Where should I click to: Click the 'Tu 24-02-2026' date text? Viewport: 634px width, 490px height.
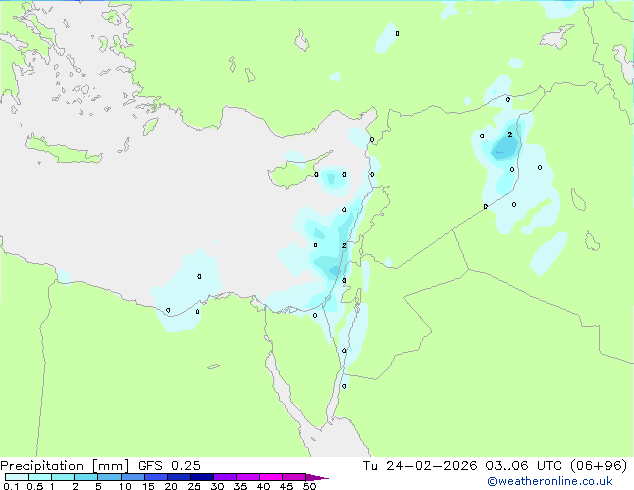pos(420,466)
